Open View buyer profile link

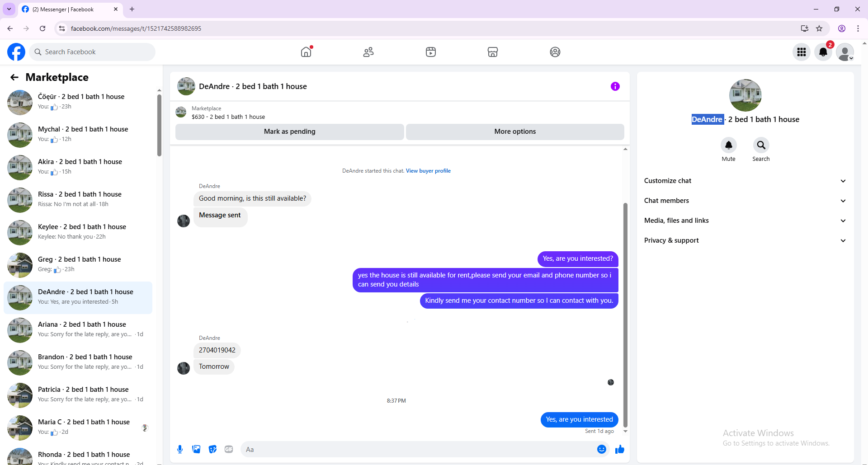pos(428,171)
